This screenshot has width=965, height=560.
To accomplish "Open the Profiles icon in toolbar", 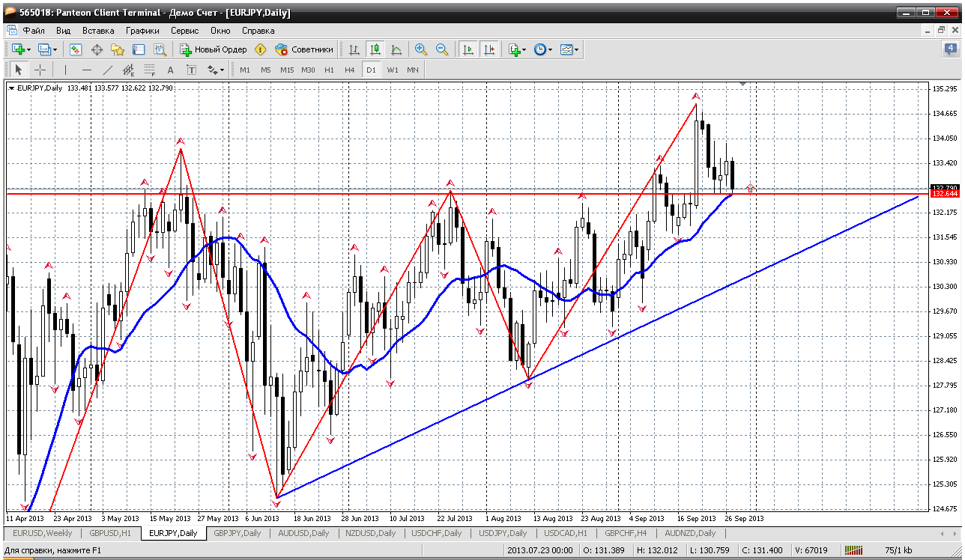I will (x=43, y=49).
